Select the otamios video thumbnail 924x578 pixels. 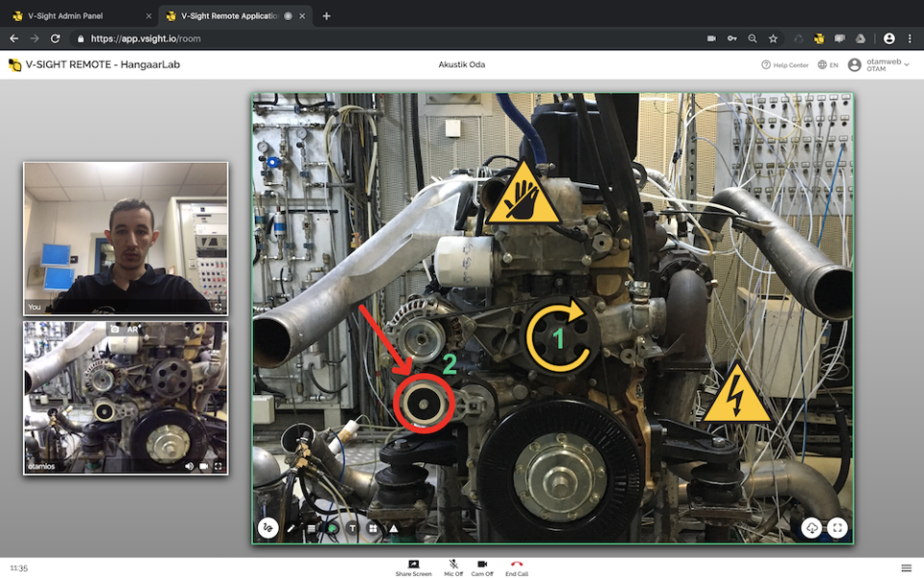tap(125, 398)
